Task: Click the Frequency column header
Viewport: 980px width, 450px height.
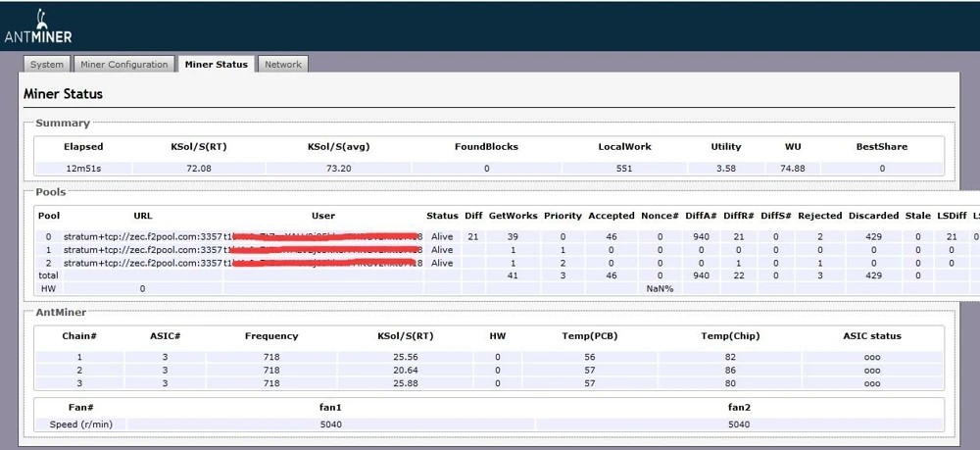Action: [271, 336]
